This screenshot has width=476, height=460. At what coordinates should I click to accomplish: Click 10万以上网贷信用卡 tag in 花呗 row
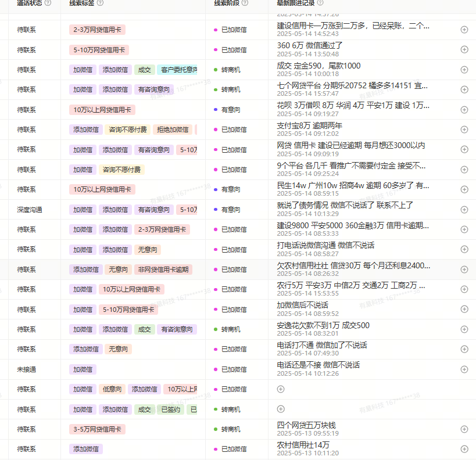102,110
